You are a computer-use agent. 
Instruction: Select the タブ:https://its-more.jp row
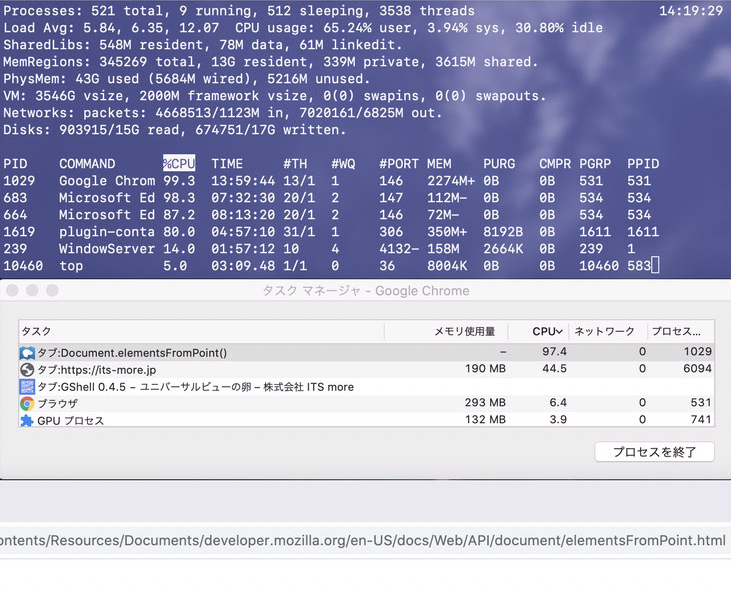(200, 369)
